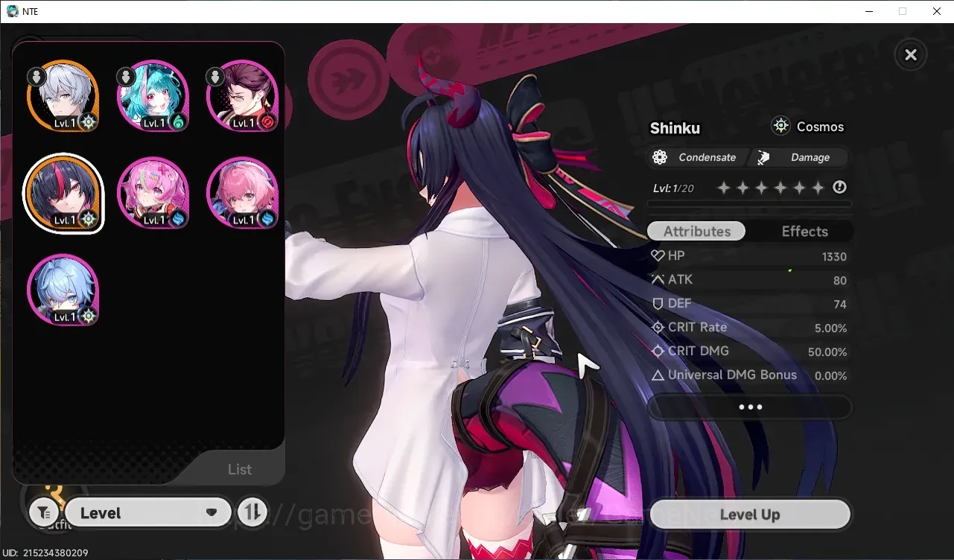Image resolution: width=954 pixels, height=560 pixels.
Task: Click the down-arrow badge on brown-haired character
Action: pos(214,76)
